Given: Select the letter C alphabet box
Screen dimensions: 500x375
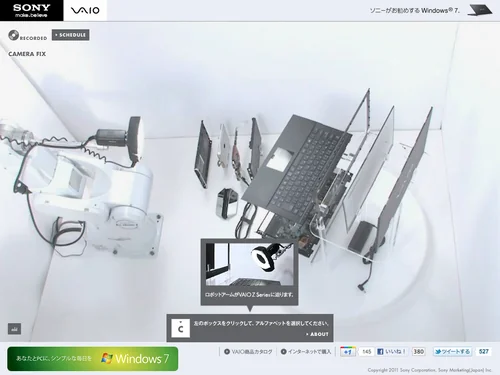Looking at the screenshot, I should coord(180,328).
